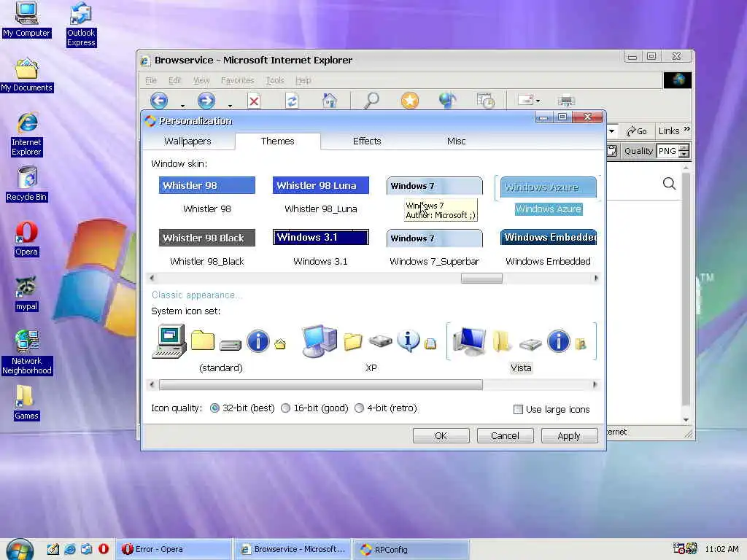This screenshot has height=560, width=747.
Task: Enable the Use large icons checkbox
Action: pos(518,410)
